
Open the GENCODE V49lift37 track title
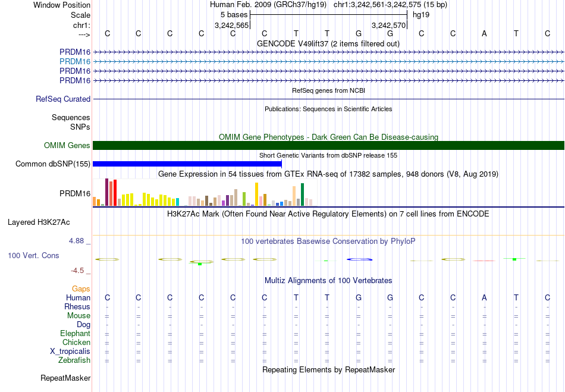coord(328,43)
